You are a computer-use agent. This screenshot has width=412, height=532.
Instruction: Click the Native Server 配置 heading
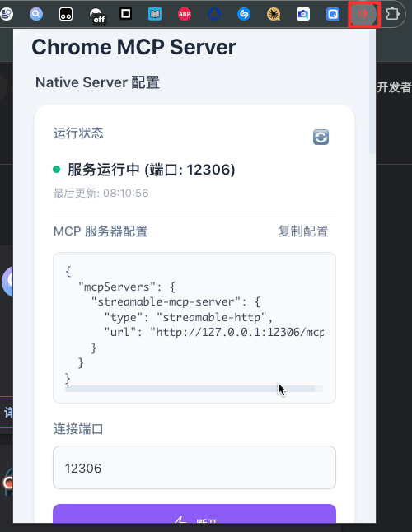pos(97,82)
